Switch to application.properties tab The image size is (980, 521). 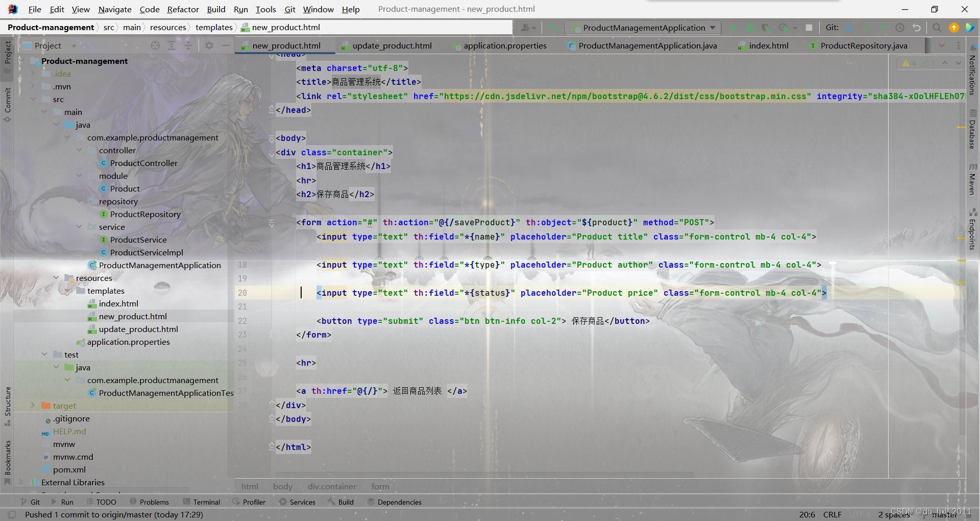point(500,45)
